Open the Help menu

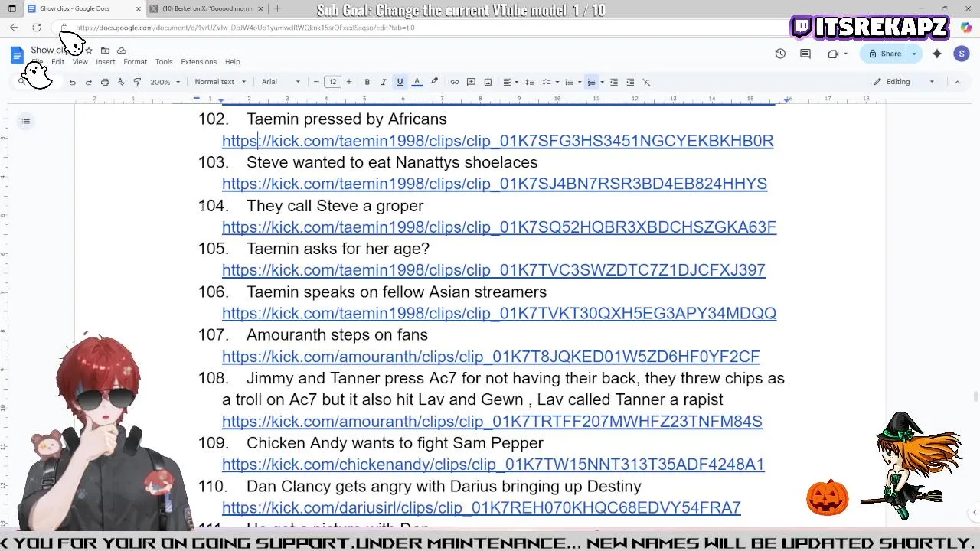[232, 62]
